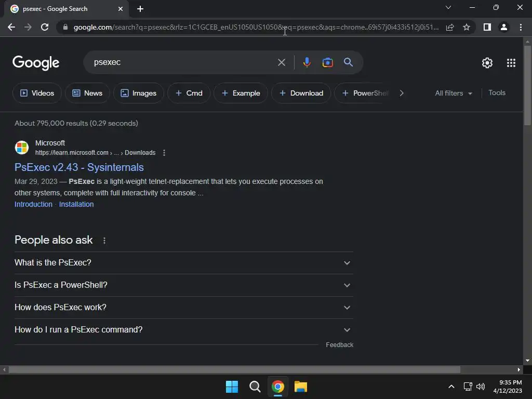Open the clock showing 9:35 PM
532x399 pixels.
click(x=508, y=387)
